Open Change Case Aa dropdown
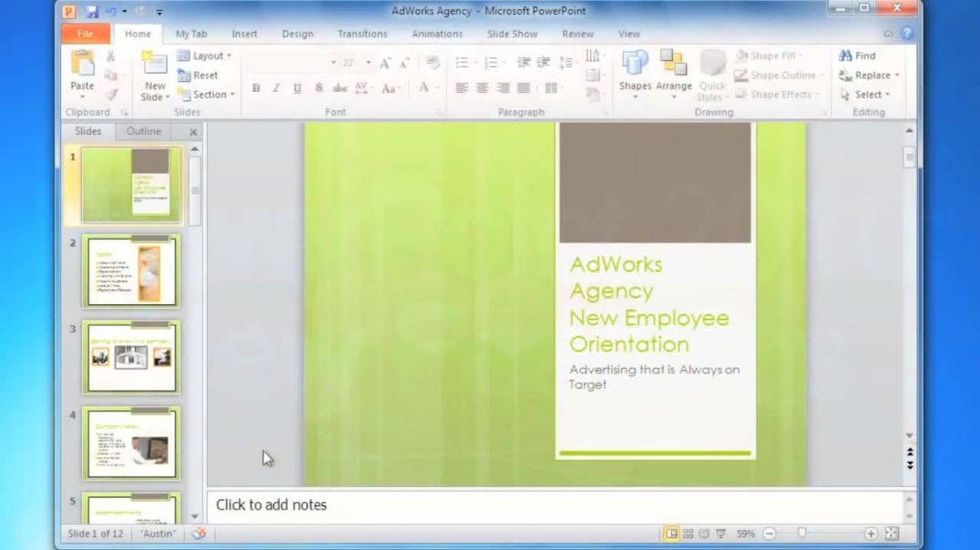The width and height of the screenshot is (980, 550). [390, 88]
